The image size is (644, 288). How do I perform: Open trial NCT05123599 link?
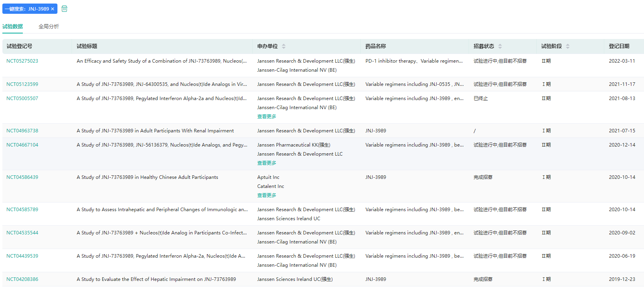pyautogui.click(x=22, y=84)
